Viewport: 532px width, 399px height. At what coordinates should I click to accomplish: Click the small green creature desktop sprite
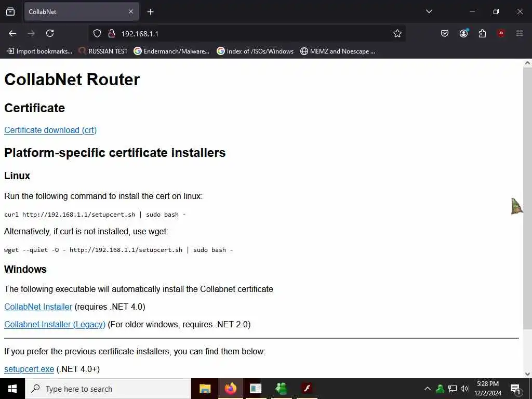(x=516, y=206)
